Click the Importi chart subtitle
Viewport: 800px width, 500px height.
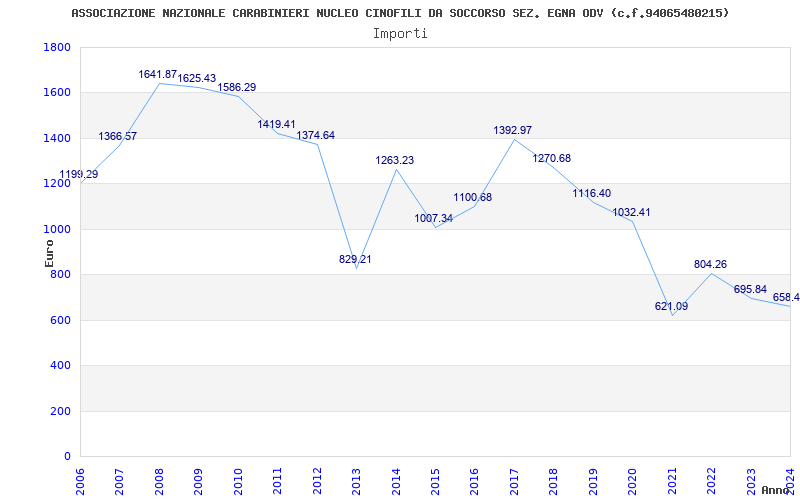(x=400, y=34)
